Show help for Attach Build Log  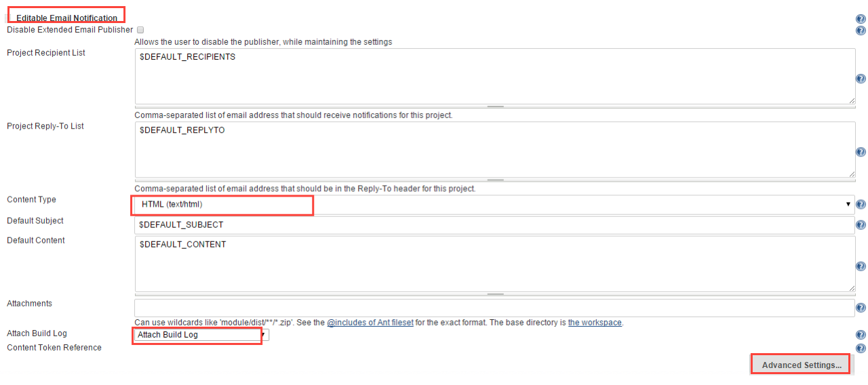point(861,335)
